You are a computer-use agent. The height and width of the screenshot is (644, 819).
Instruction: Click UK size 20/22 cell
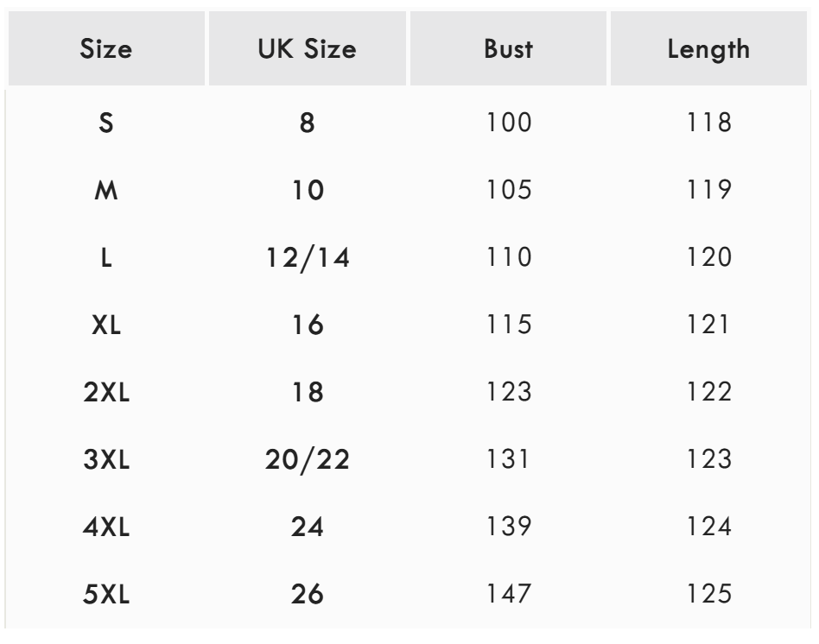(x=308, y=460)
